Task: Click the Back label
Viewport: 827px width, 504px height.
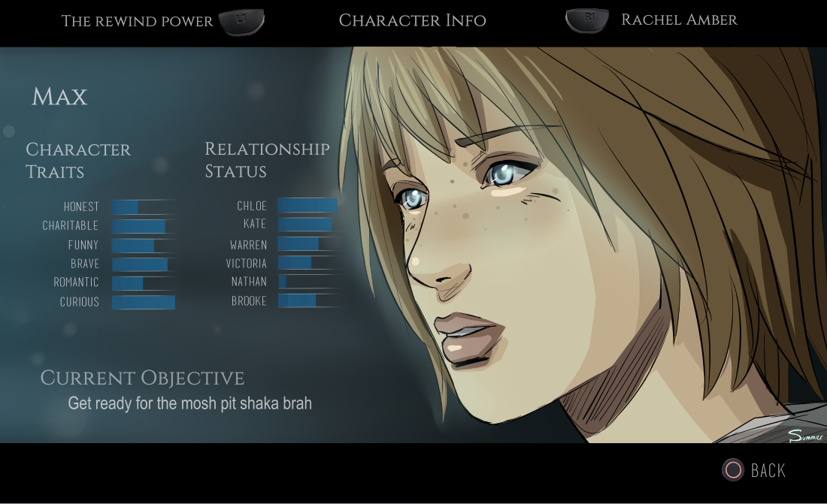Action: pos(768,470)
